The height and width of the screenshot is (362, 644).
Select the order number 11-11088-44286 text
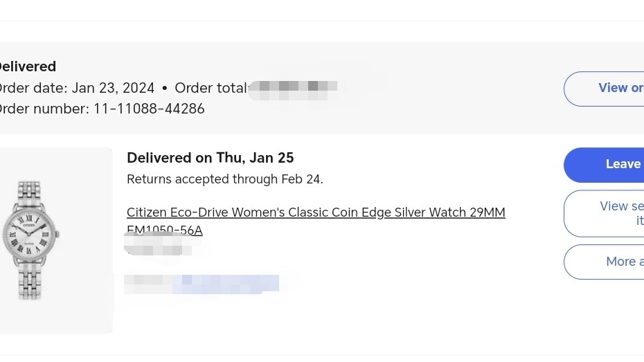(149, 109)
